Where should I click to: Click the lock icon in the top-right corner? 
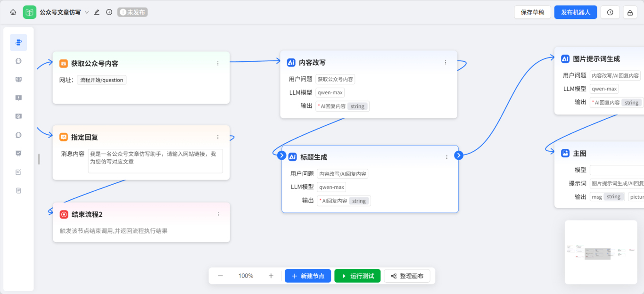(629, 12)
